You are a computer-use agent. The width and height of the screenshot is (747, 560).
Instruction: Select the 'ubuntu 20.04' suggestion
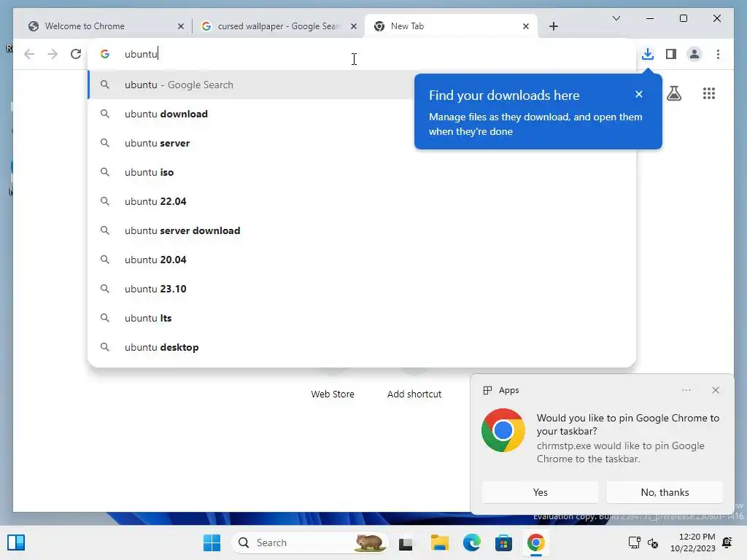[x=362, y=260]
